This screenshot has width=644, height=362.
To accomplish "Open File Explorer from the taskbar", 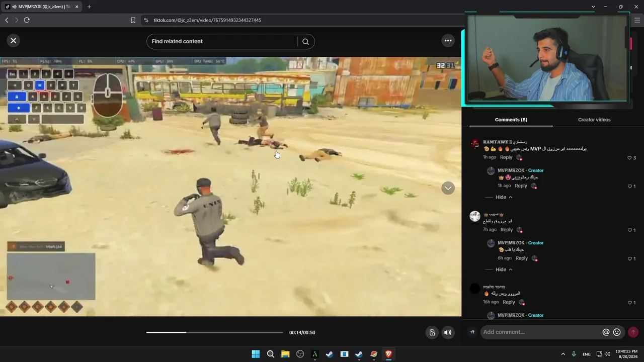I will pyautogui.click(x=285, y=354).
